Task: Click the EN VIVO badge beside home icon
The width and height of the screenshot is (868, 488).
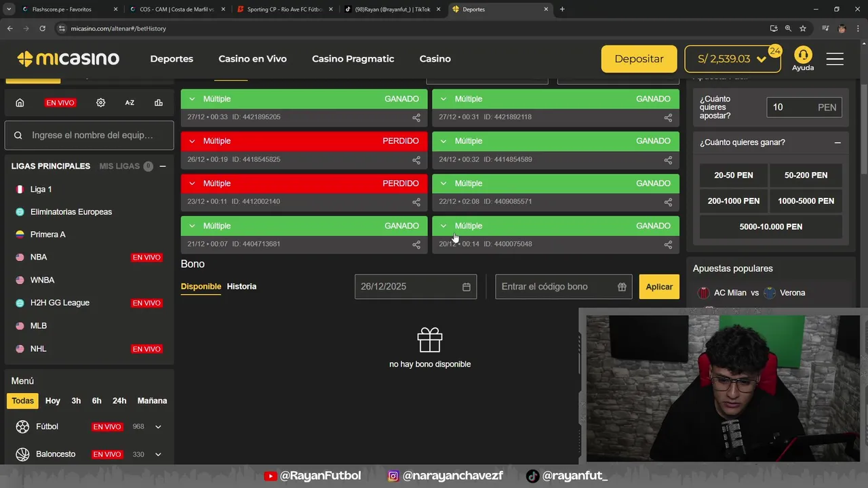Action: point(60,103)
